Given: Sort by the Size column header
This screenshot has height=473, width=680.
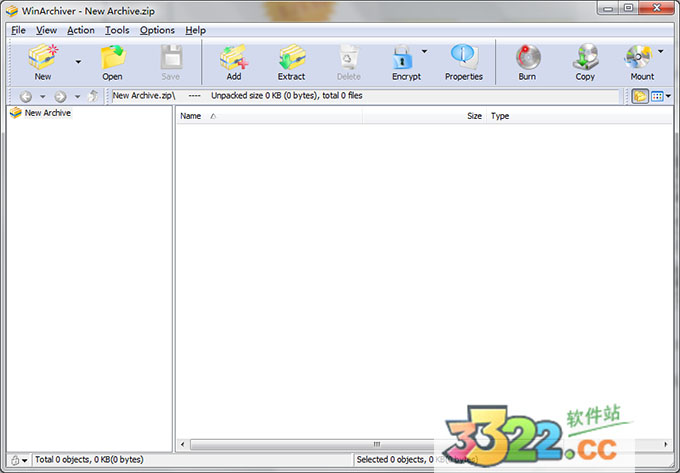Looking at the screenshot, I should pyautogui.click(x=424, y=116).
